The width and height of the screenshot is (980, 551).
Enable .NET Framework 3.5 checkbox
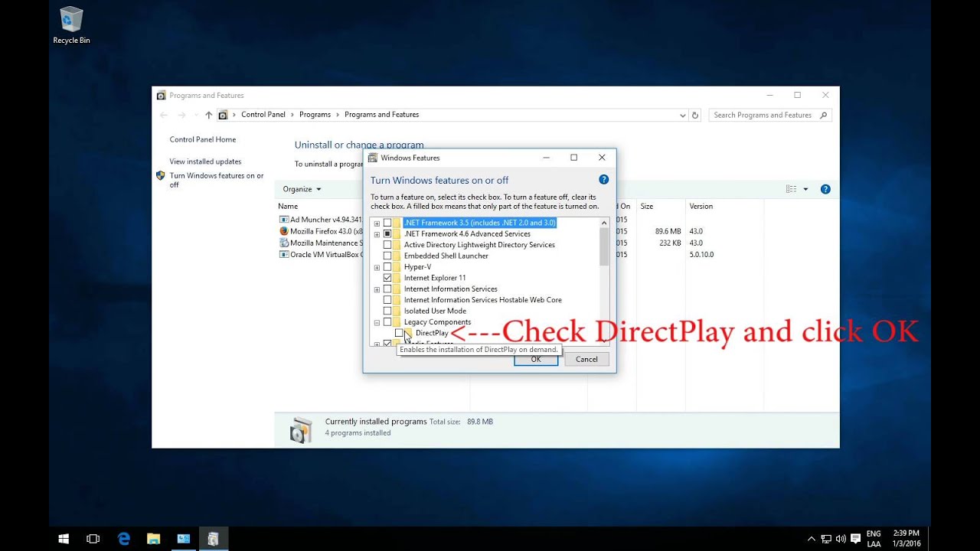387,223
